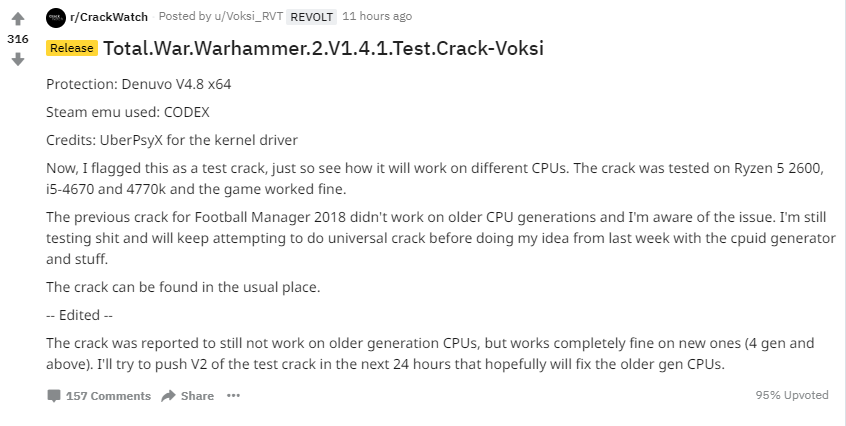Image resolution: width=846 pixels, height=426 pixels.
Task: Click the Protection: Denuvo V4.8 x64 line
Action: [137, 85]
